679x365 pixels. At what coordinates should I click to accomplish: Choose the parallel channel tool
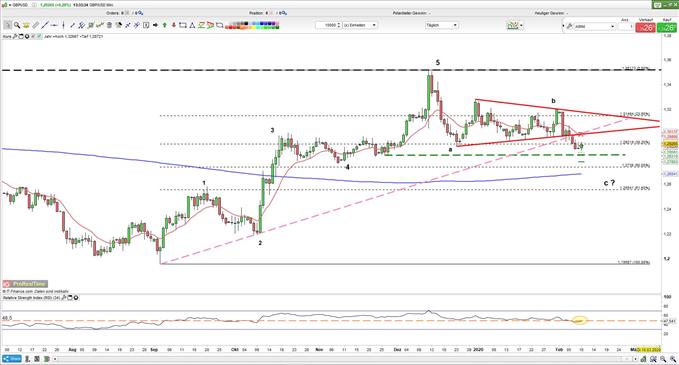tap(81, 25)
